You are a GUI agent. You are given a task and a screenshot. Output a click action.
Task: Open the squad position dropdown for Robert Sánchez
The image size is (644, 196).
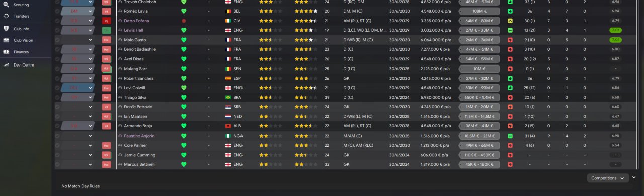point(77,78)
